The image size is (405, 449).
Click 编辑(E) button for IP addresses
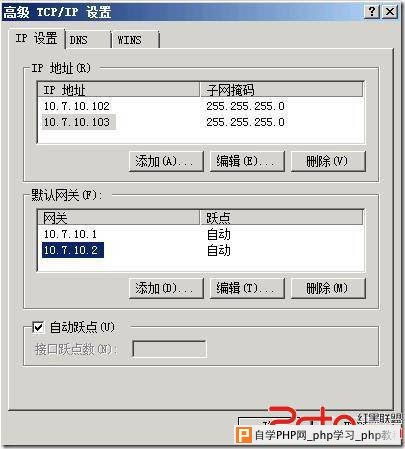(x=247, y=161)
